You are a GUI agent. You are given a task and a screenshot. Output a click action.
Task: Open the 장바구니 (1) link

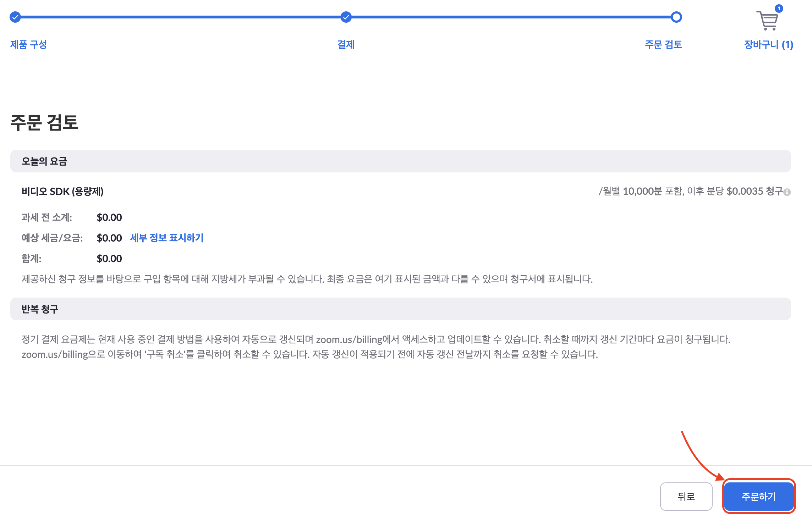click(768, 44)
